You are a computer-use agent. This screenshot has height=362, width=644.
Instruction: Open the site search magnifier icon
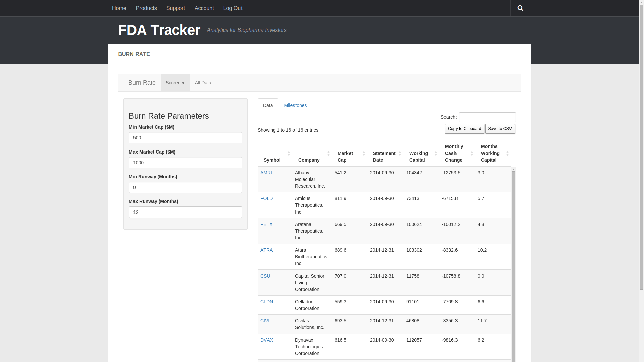point(520,8)
